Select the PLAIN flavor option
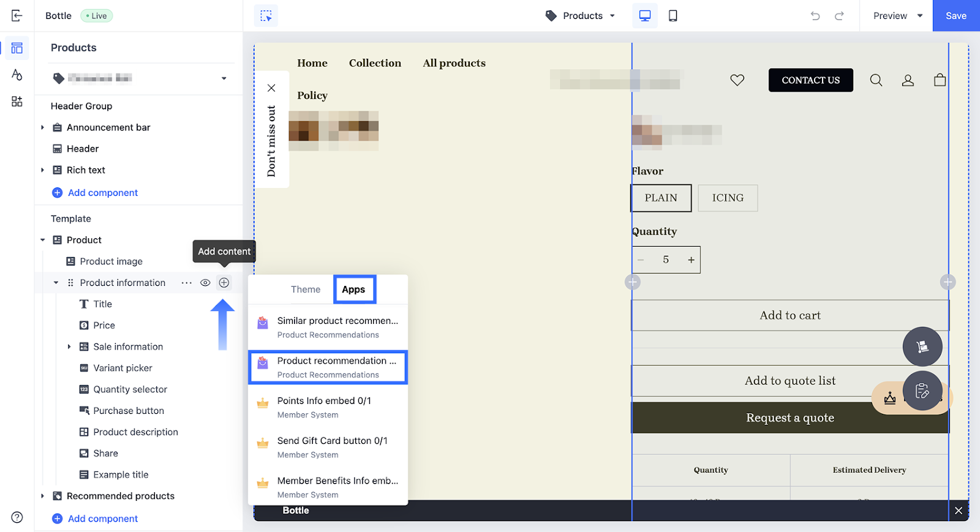 click(661, 198)
